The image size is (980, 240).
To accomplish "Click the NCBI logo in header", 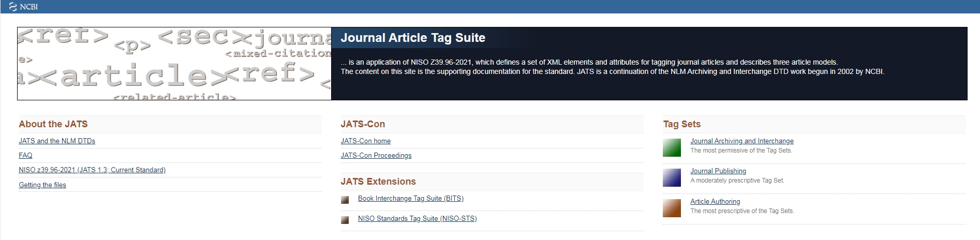I will tap(24, 7).
